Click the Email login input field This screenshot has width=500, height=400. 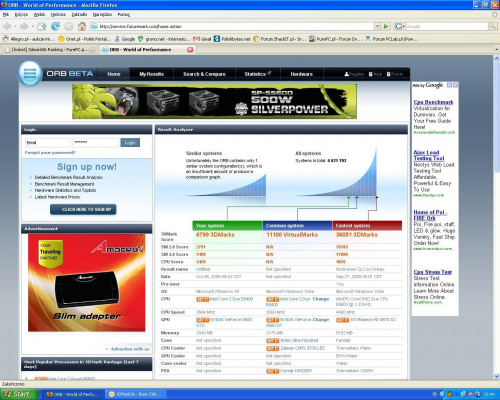click(x=48, y=143)
